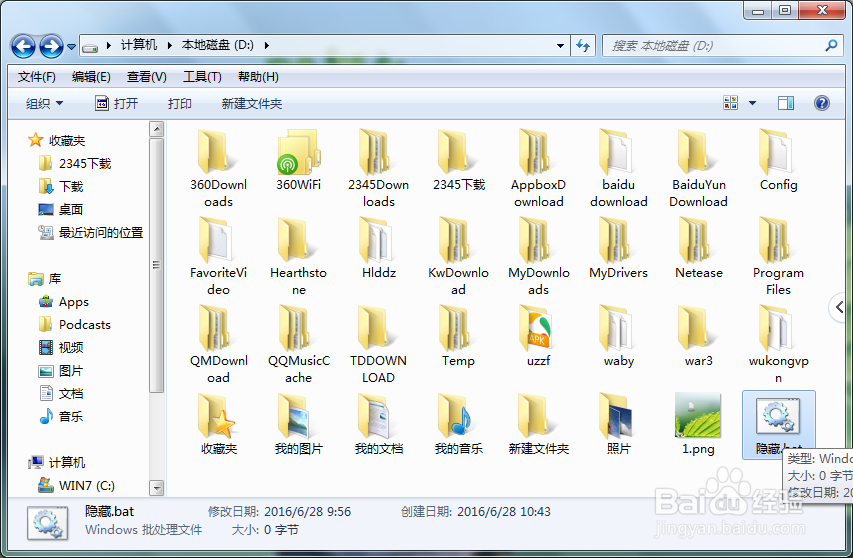Open the 编辑(E) menu
This screenshot has height=558, width=853.
(x=91, y=77)
